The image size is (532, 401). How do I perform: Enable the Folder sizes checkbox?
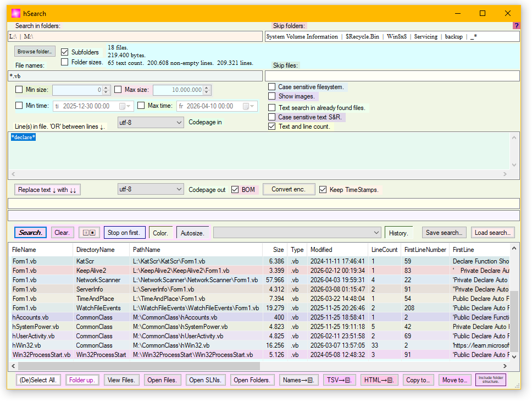click(64, 62)
